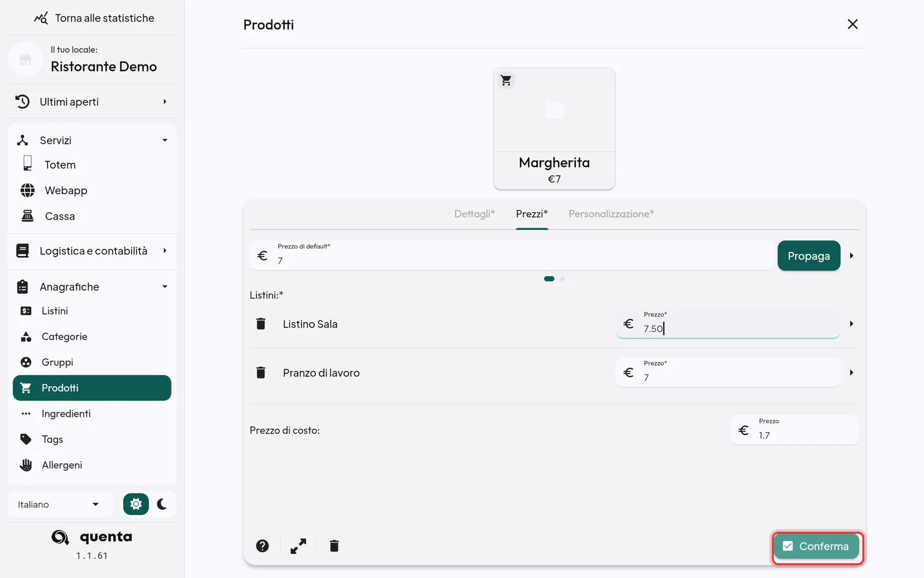Image resolution: width=924 pixels, height=578 pixels.
Task: Click the Gruppi circle icon
Action: tap(26, 362)
